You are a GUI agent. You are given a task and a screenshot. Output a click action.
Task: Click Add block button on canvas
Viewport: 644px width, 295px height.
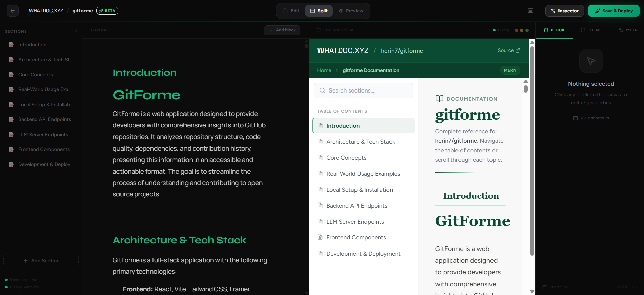point(282,30)
